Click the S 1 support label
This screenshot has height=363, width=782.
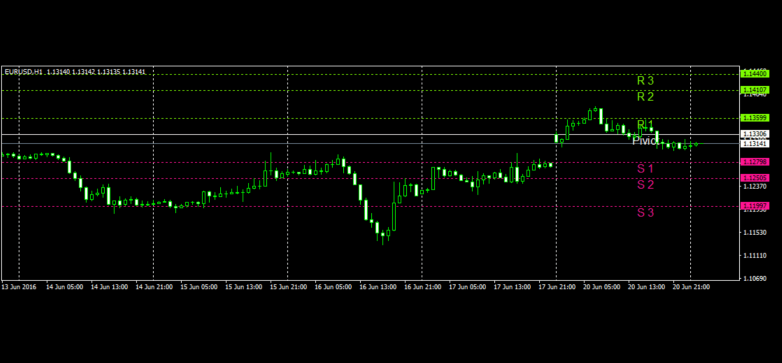tap(645, 169)
